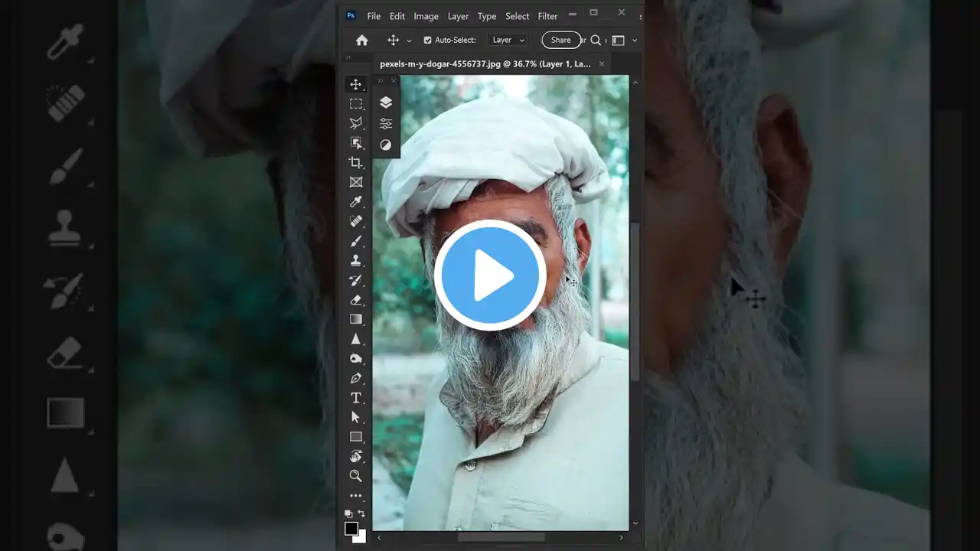
Task: Choose the Eraser tool
Action: (x=355, y=299)
